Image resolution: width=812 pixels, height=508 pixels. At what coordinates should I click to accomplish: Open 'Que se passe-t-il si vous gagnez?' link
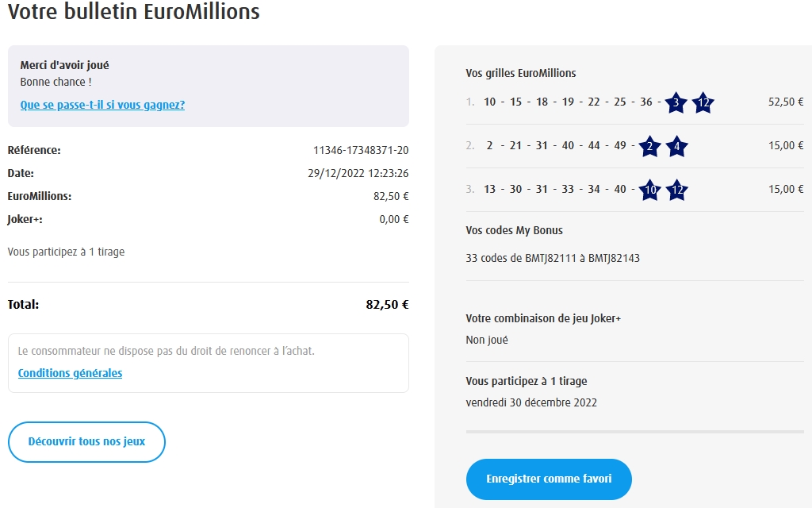tap(102, 105)
